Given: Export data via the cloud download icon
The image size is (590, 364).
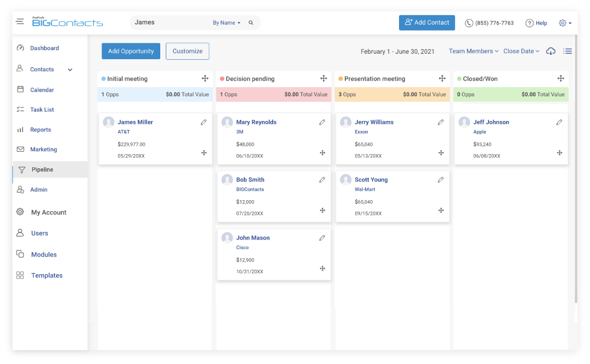Looking at the screenshot, I should 550,50.
